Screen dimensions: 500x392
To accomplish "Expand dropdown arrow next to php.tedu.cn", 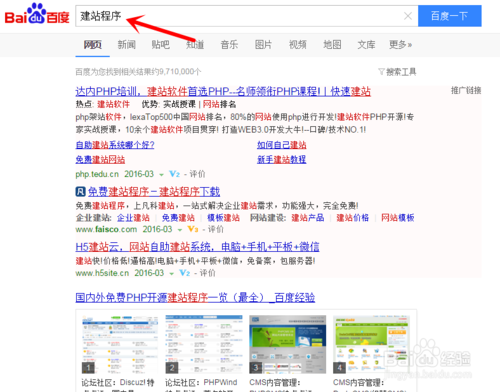I will (x=161, y=175).
